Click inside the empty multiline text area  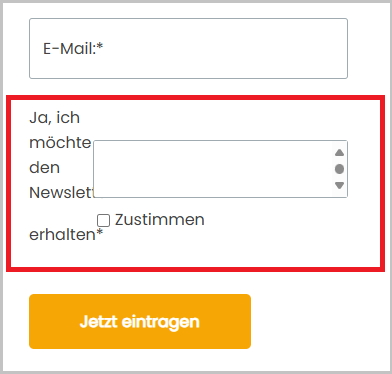[x=213, y=169]
